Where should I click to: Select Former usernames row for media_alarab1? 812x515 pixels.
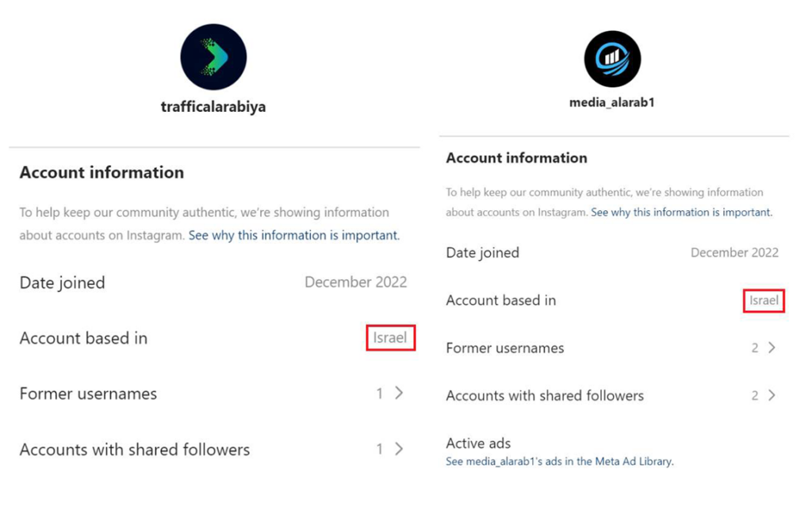505,348
